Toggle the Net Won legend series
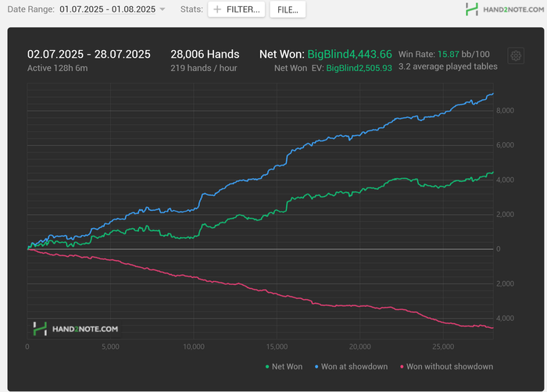The width and height of the screenshot is (547, 392). (x=284, y=366)
